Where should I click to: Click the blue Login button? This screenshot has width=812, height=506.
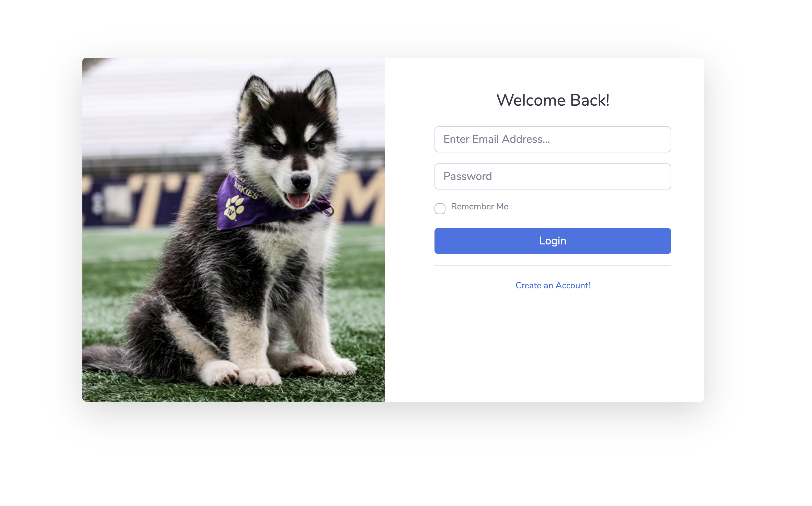[553, 241]
